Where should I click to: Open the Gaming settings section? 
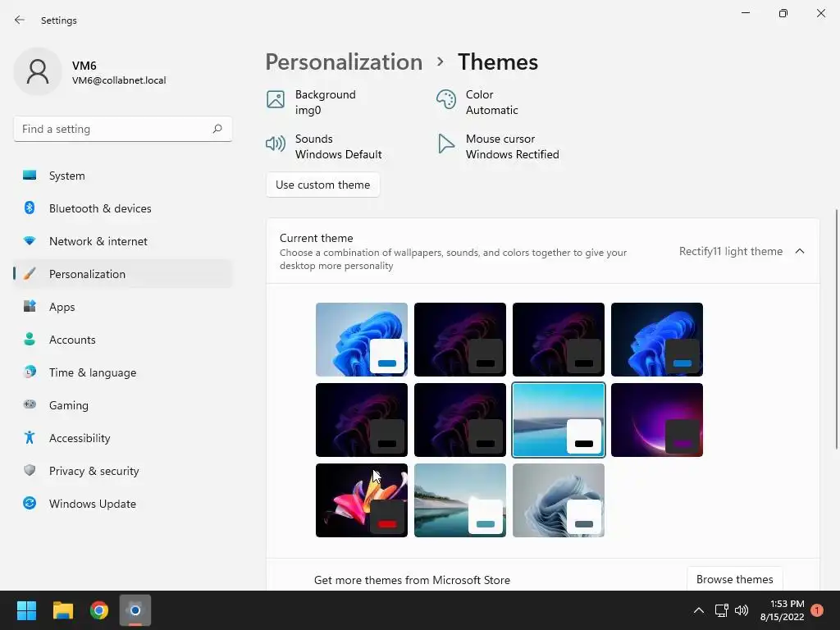(x=123, y=405)
